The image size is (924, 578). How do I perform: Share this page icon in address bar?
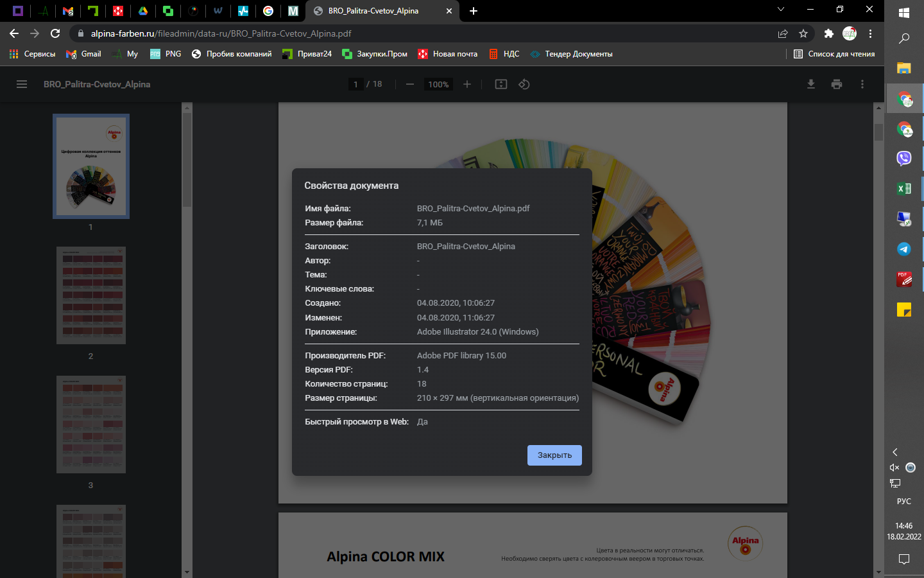tap(783, 33)
